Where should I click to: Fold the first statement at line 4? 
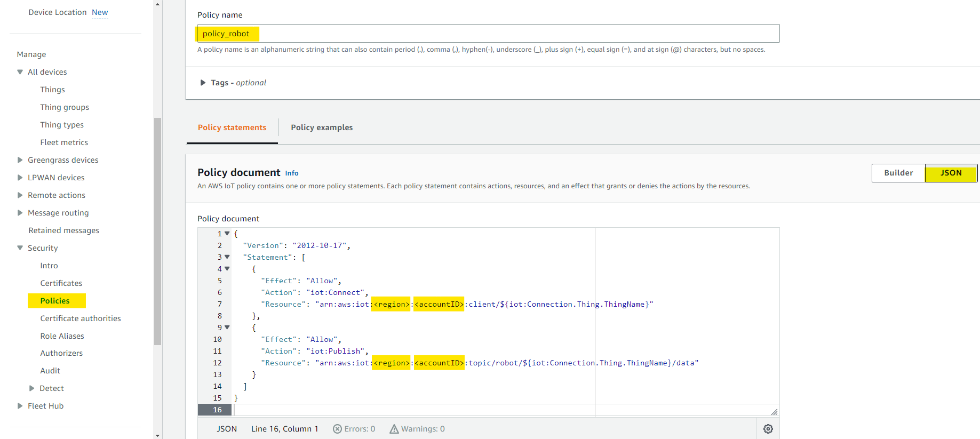(x=227, y=269)
